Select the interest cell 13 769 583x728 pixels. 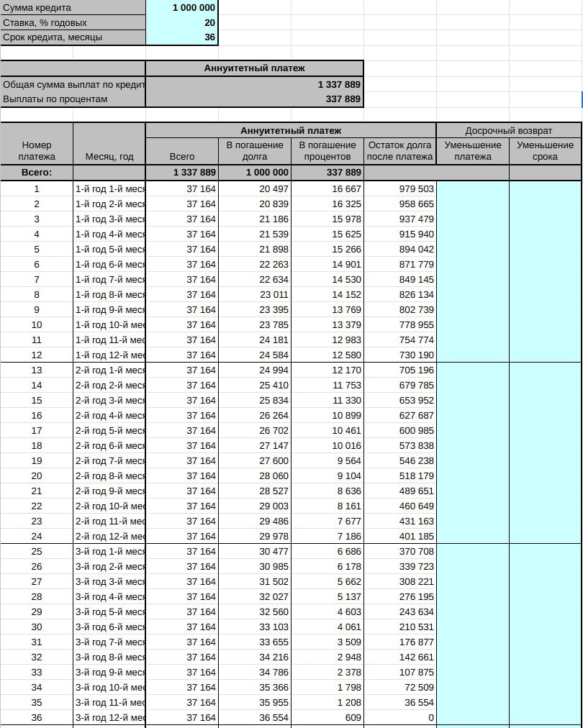click(327, 309)
